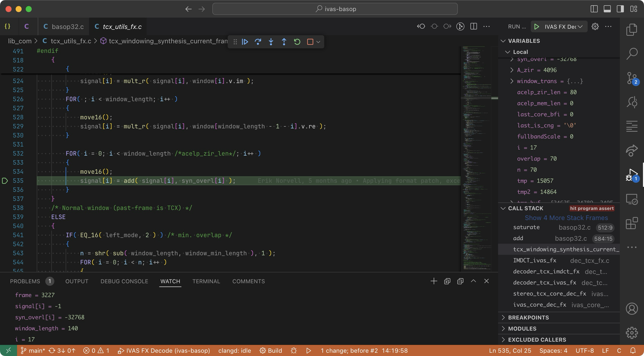
Task: Click the Build button in the status bar
Action: (271, 351)
